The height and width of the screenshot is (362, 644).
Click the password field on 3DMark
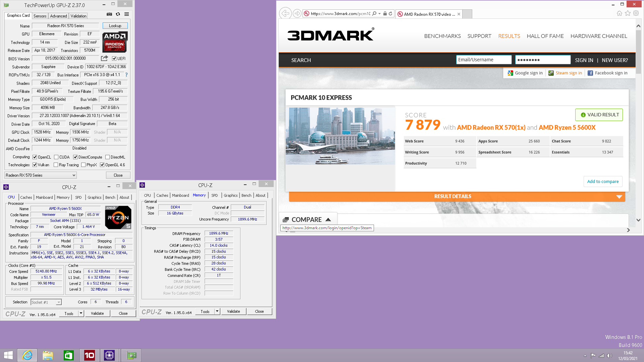click(543, 60)
